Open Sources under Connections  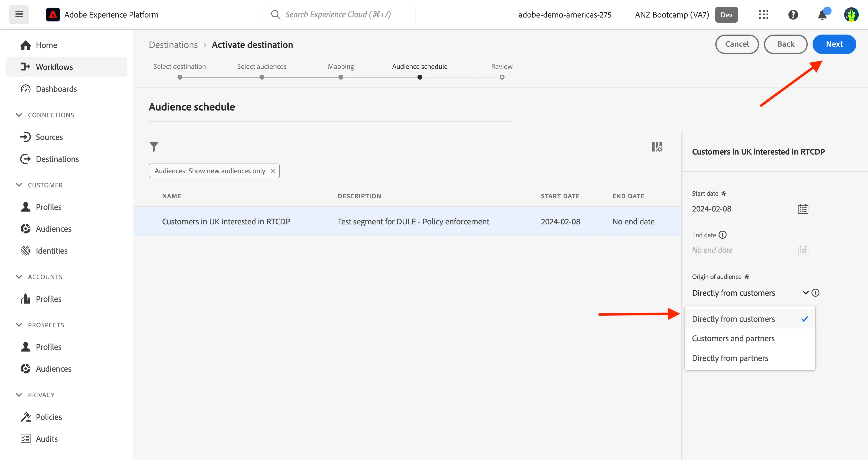point(66,137)
